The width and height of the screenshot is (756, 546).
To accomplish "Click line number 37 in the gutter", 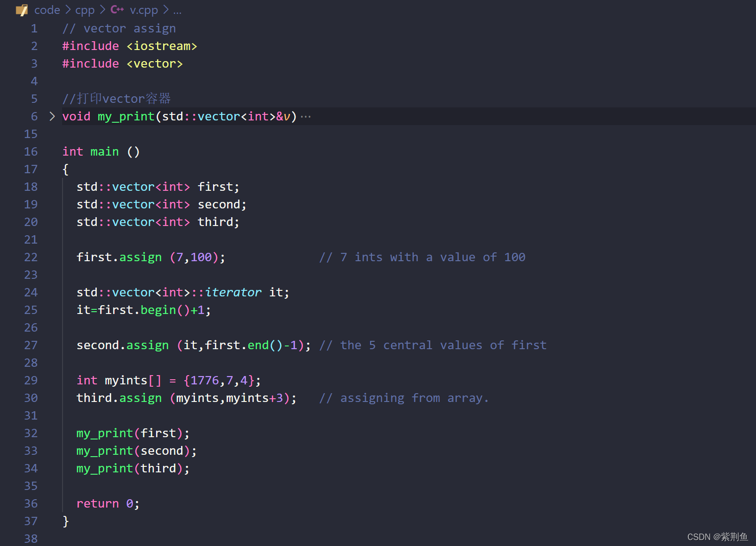I will (31, 521).
